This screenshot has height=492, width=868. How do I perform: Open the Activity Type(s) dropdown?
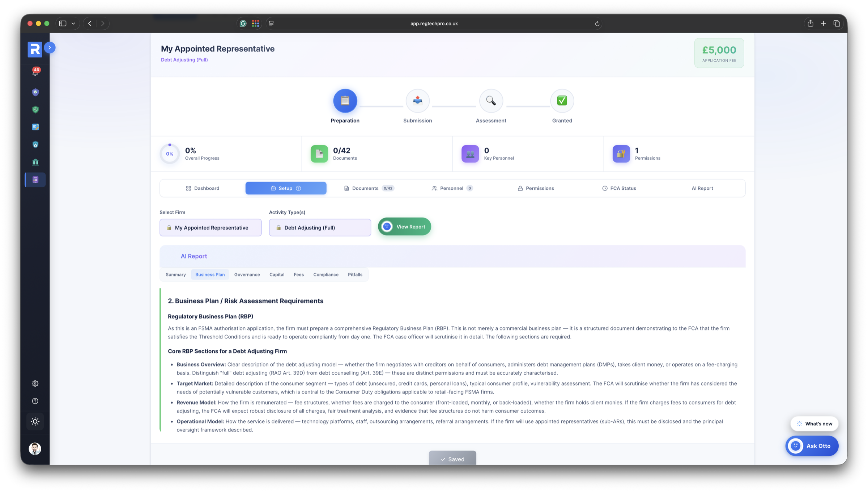320,228
